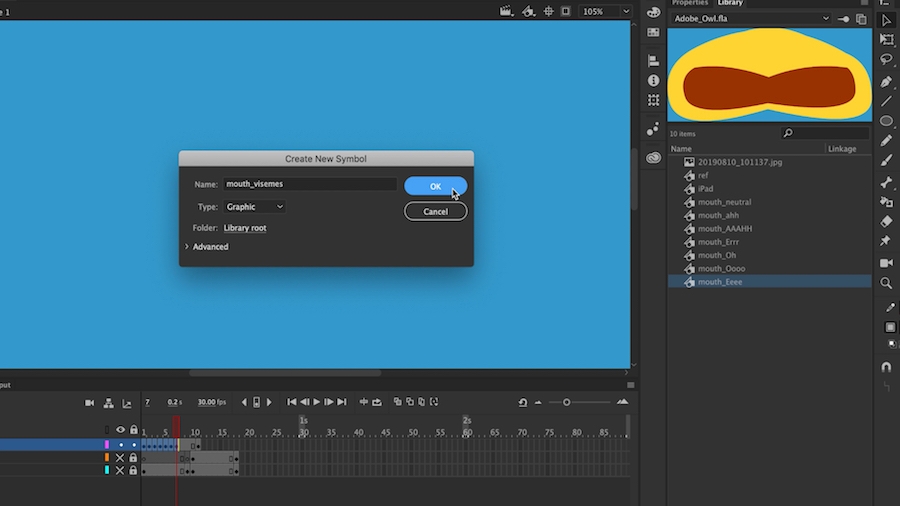
Task: Select the Zoom magnifier tool
Action: tap(886, 283)
